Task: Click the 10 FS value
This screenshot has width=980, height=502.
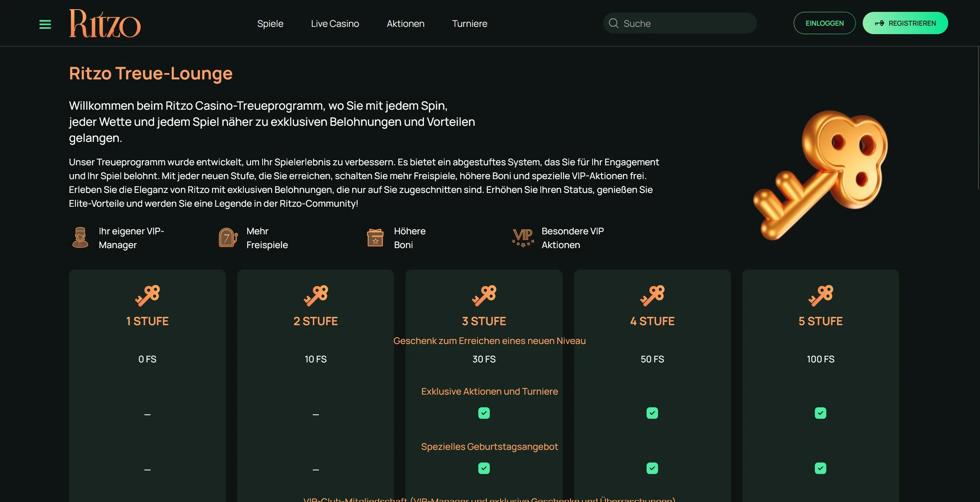Action: [x=316, y=359]
